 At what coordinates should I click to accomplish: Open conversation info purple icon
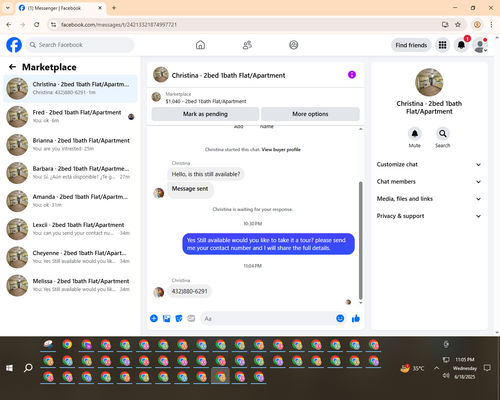[352, 75]
